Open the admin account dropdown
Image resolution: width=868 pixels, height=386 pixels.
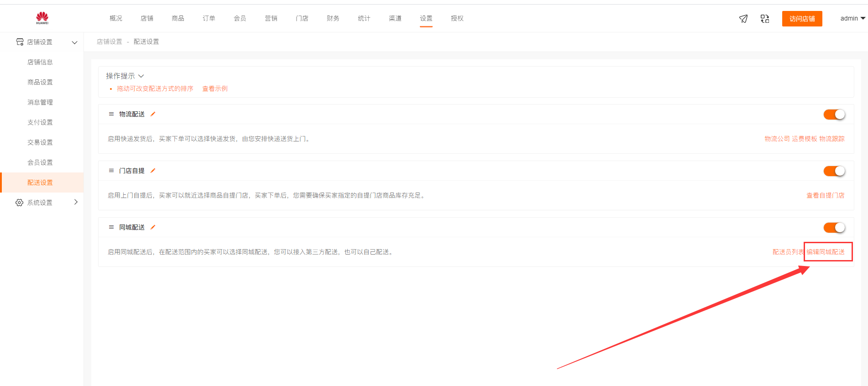tap(852, 18)
